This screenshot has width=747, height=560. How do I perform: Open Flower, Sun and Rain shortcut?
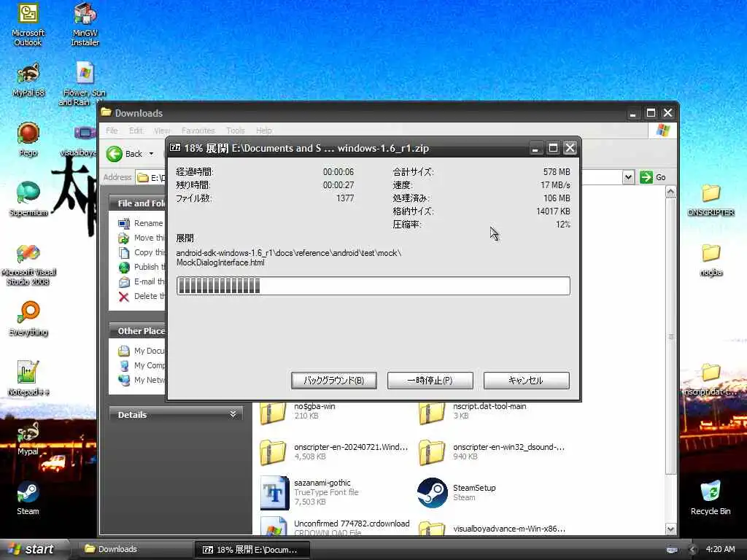tap(84, 83)
